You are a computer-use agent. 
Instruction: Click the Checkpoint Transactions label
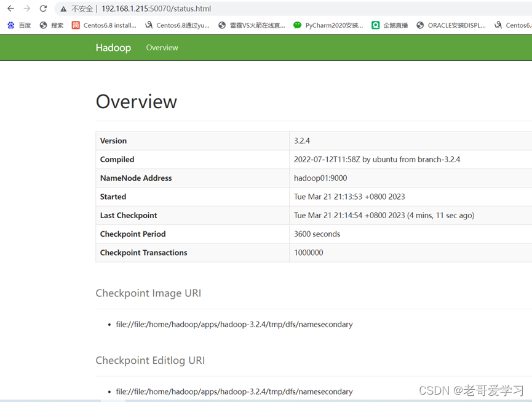tap(143, 253)
